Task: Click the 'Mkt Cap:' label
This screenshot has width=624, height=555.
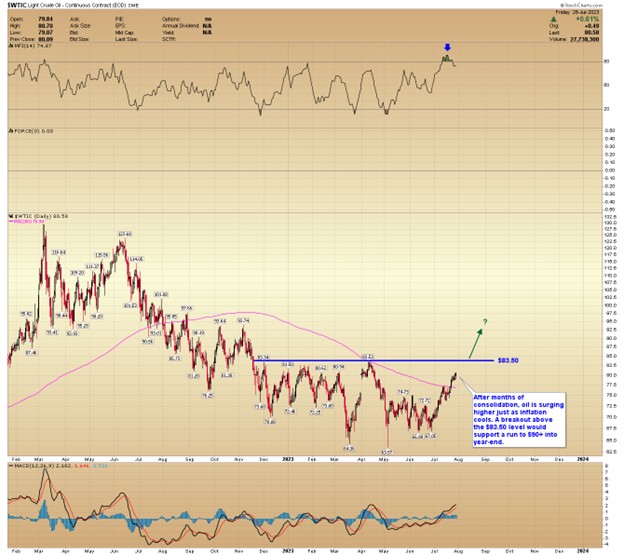Action: tap(125, 33)
